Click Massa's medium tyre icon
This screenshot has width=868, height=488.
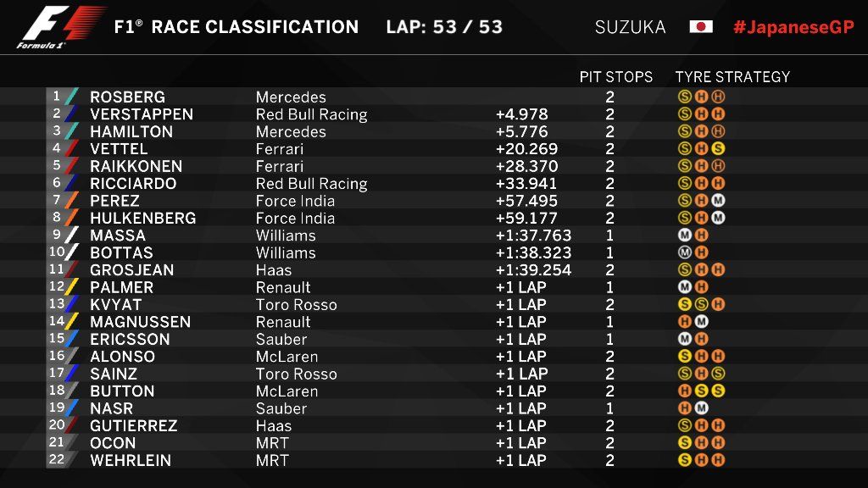tap(684, 236)
